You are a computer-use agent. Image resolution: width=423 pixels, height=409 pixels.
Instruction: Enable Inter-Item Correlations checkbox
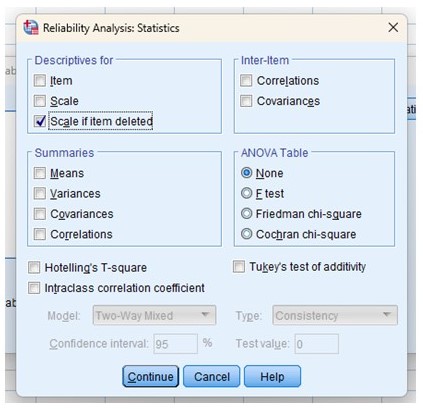[246, 81]
